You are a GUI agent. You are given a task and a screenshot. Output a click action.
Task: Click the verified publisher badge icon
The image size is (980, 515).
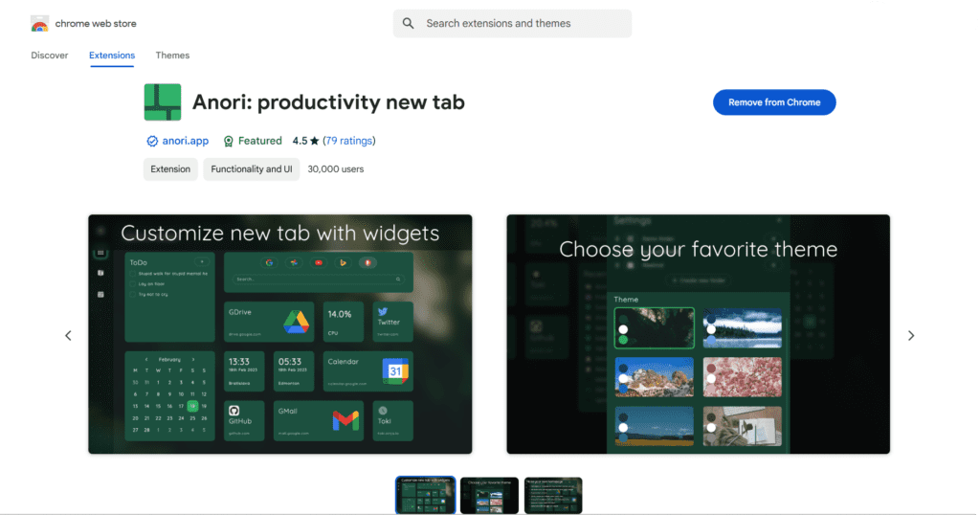tap(152, 142)
